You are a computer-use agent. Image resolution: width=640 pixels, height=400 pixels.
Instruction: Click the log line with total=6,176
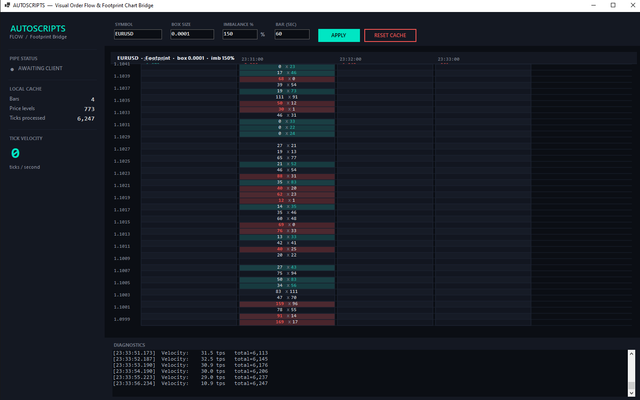pos(191,365)
